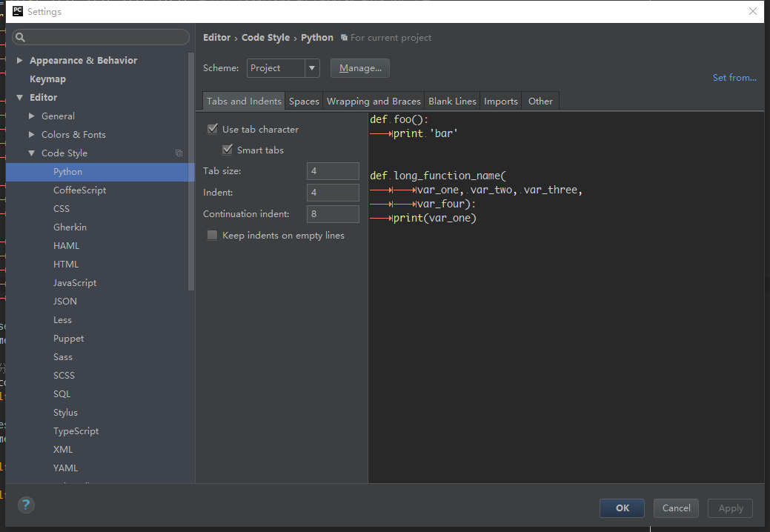Select Gherkin code style
Image resolution: width=770 pixels, height=532 pixels.
pyautogui.click(x=70, y=227)
